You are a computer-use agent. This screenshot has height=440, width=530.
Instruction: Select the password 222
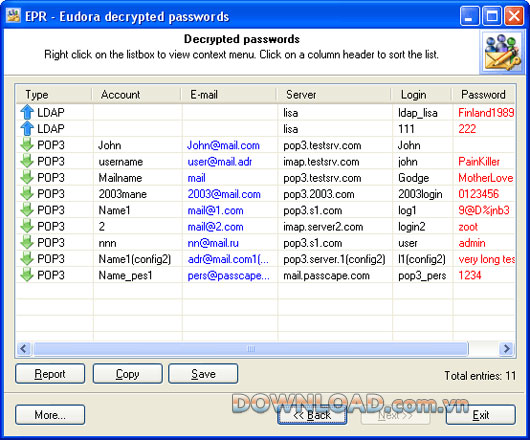coord(467,129)
